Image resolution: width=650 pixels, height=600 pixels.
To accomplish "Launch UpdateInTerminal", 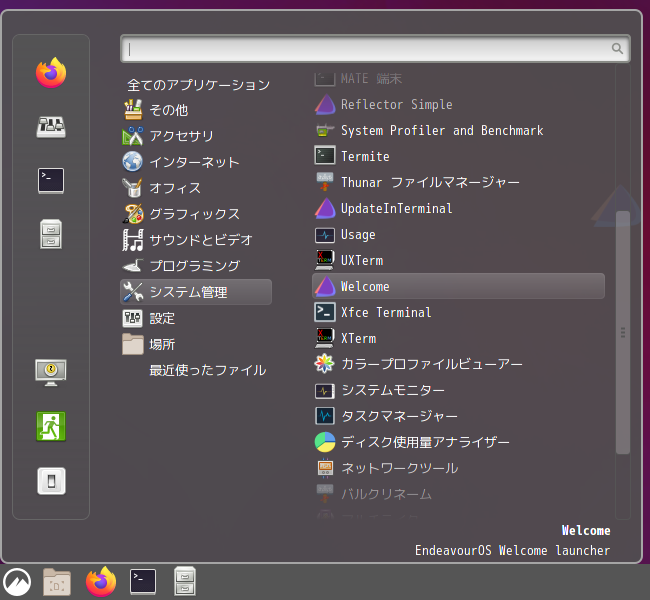I will pyautogui.click(x=458, y=208).
